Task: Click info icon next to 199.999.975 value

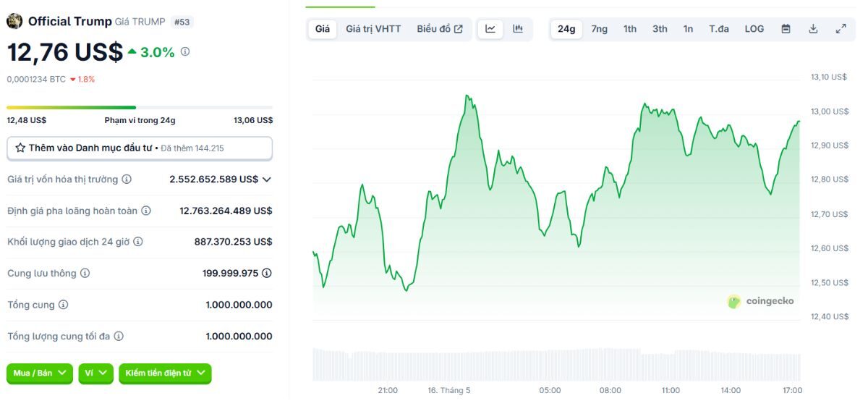Action: [x=267, y=274]
